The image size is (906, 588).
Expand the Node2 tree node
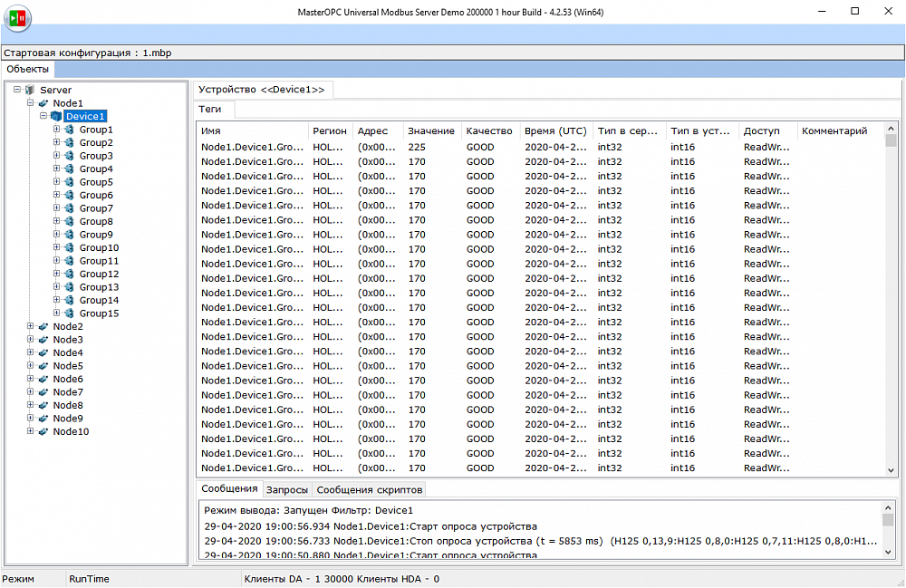click(30, 326)
